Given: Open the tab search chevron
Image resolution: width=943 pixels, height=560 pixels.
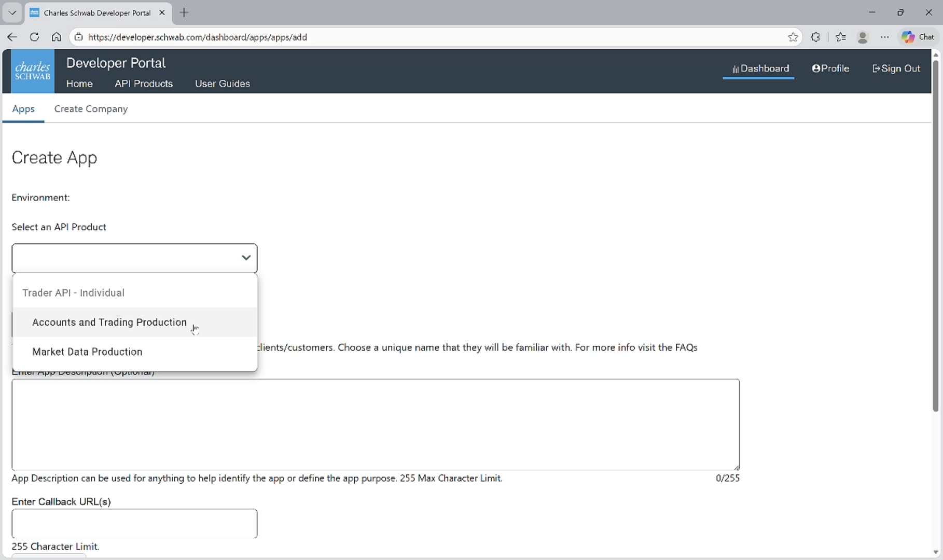Looking at the screenshot, I should (x=12, y=12).
